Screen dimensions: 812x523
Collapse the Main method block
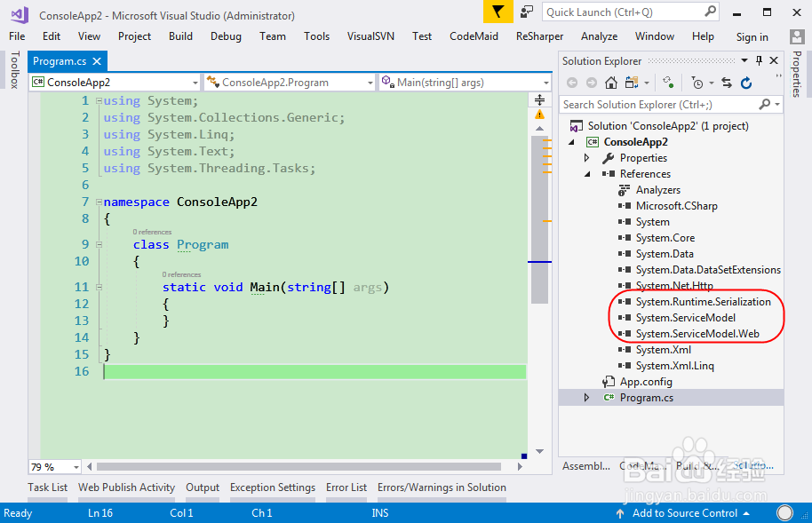pos(99,287)
